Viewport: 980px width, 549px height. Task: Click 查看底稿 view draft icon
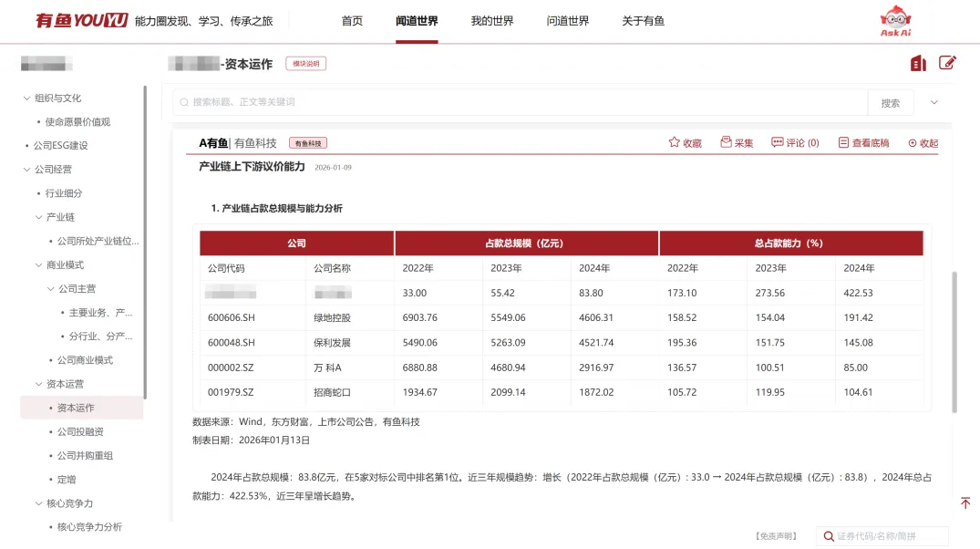point(843,142)
